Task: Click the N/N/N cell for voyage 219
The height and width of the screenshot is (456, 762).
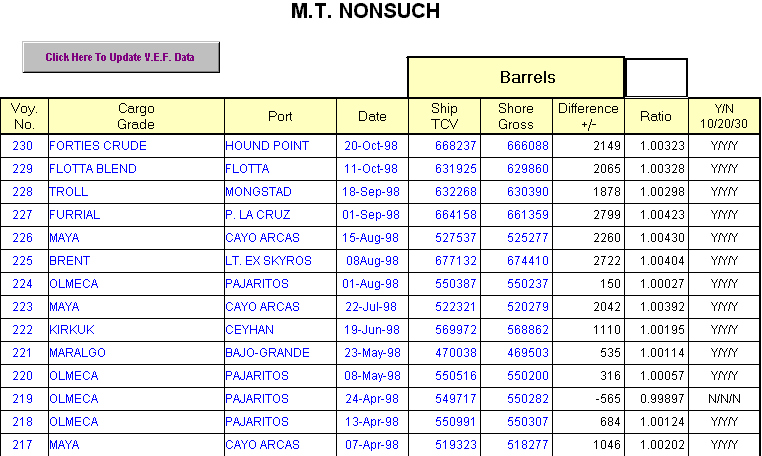Action: 724,399
